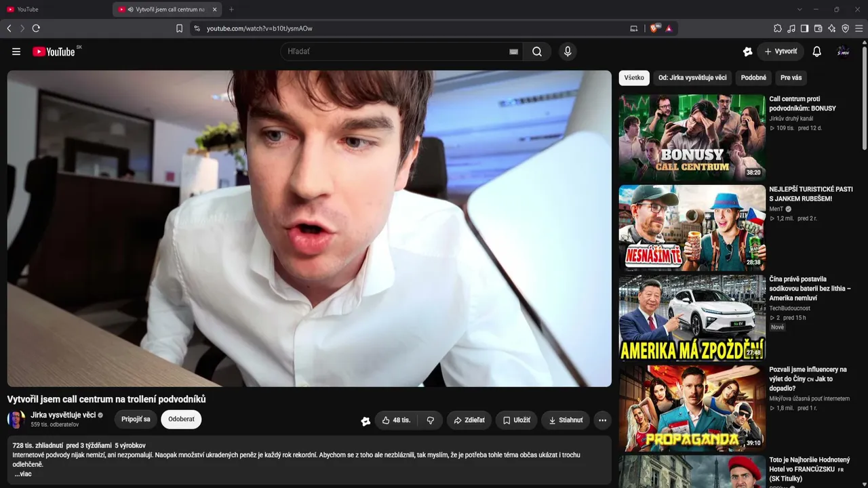Open the BONUSY Call Centrum video thumbnail
The image size is (868, 488).
(x=692, y=137)
